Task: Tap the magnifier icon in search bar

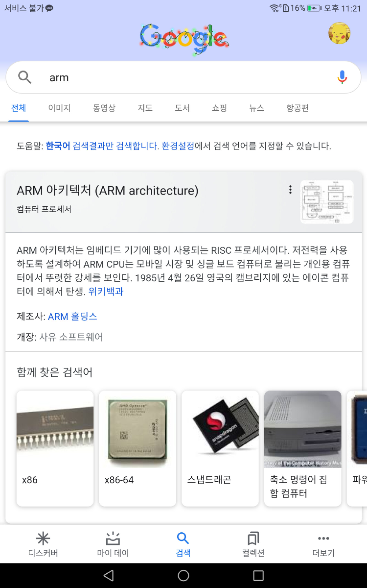Action: click(x=25, y=77)
